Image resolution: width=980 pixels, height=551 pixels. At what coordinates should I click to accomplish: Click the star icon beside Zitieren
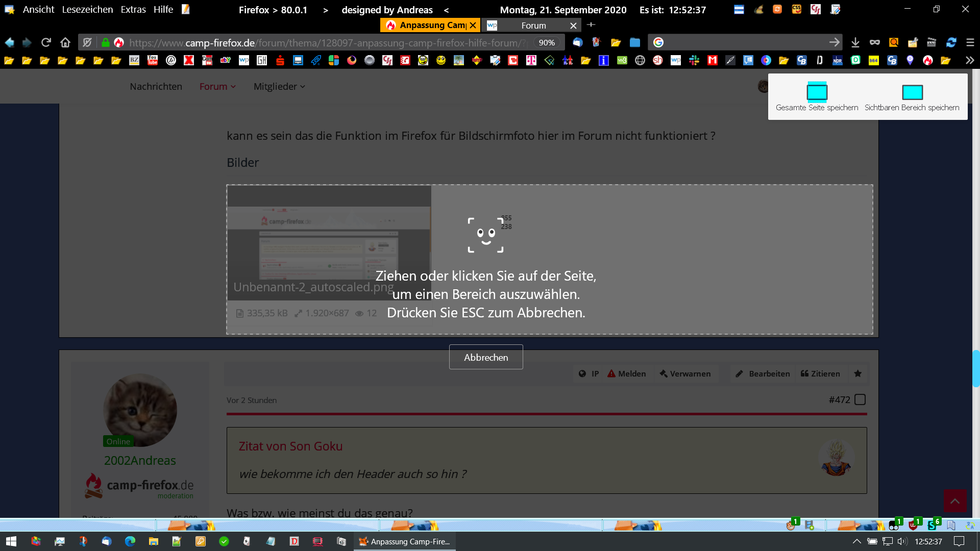(858, 373)
